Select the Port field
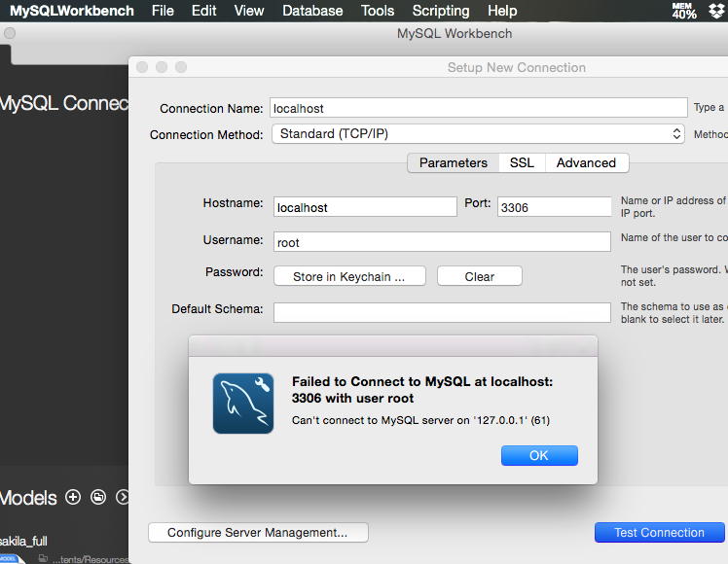 pyautogui.click(x=555, y=207)
